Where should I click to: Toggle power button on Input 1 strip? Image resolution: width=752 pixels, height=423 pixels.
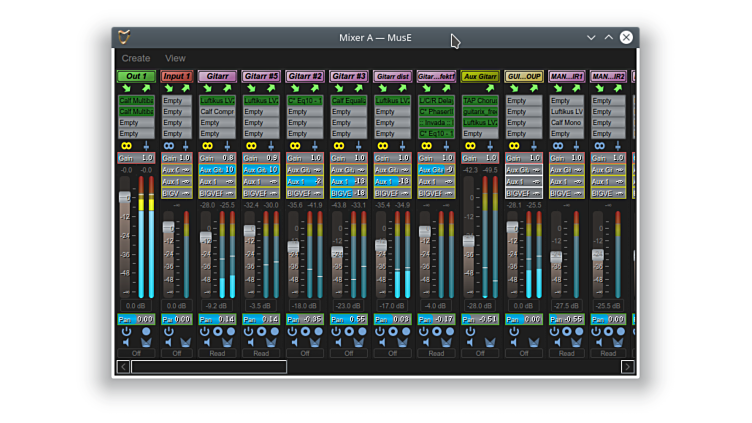[168, 331]
